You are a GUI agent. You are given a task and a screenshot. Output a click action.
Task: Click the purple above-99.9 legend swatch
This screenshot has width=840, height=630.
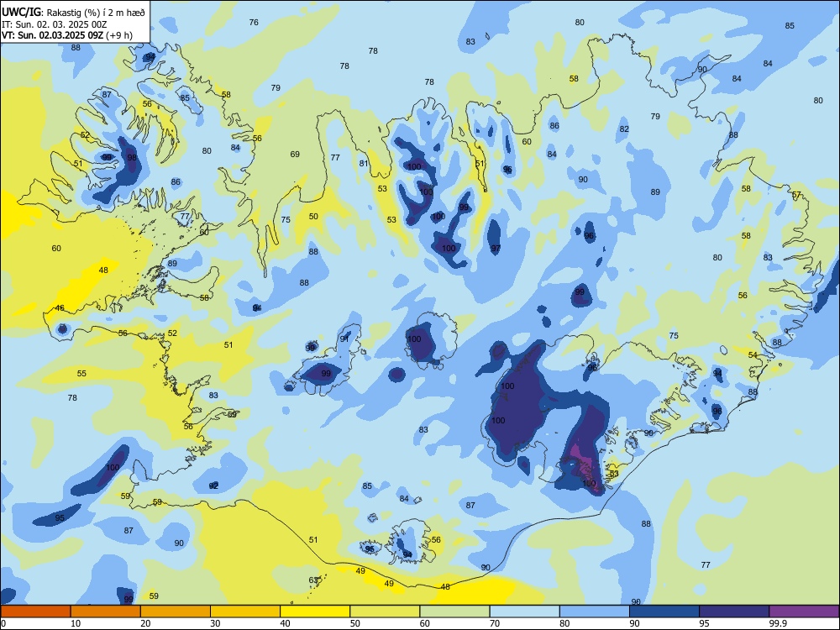804,612
